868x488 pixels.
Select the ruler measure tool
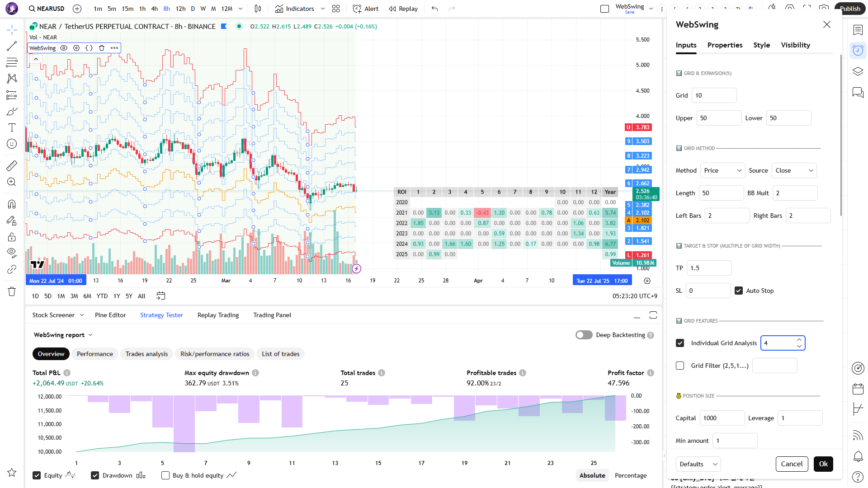tap(12, 166)
